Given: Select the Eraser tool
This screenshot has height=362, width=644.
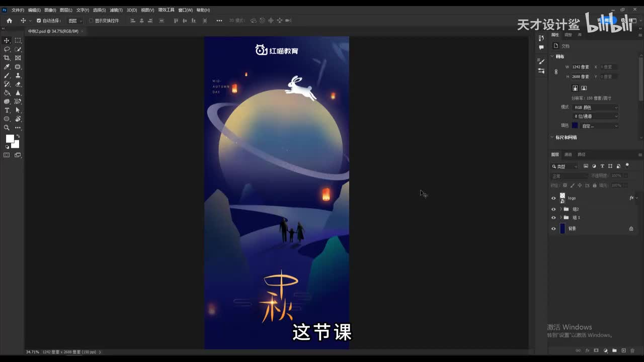Looking at the screenshot, I should [18, 84].
